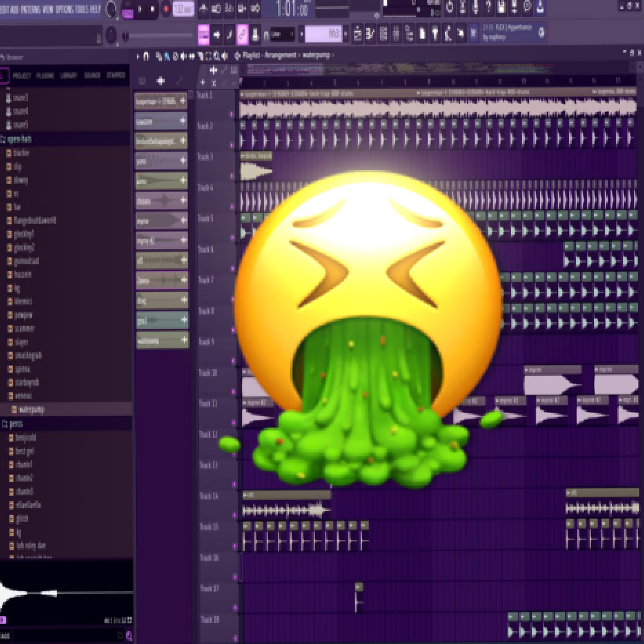Click the Play button in transport
This screenshot has height=644, width=644.
tap(140, 9)
